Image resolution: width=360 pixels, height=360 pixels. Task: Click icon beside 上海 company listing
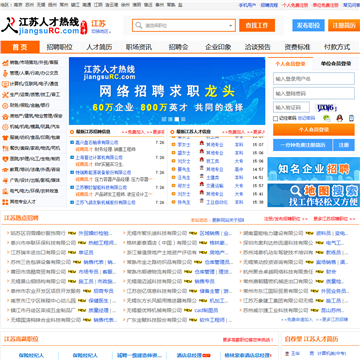72,158
